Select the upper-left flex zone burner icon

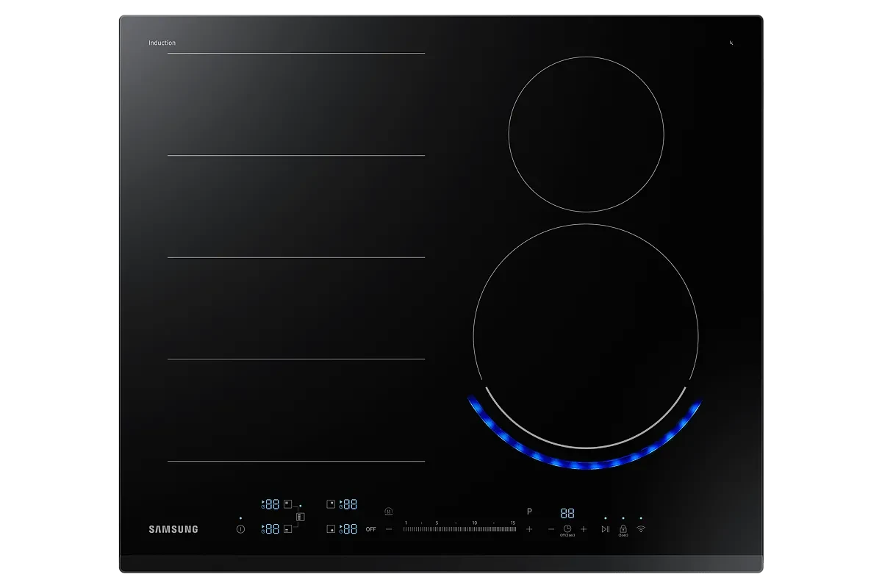(287, 504)
